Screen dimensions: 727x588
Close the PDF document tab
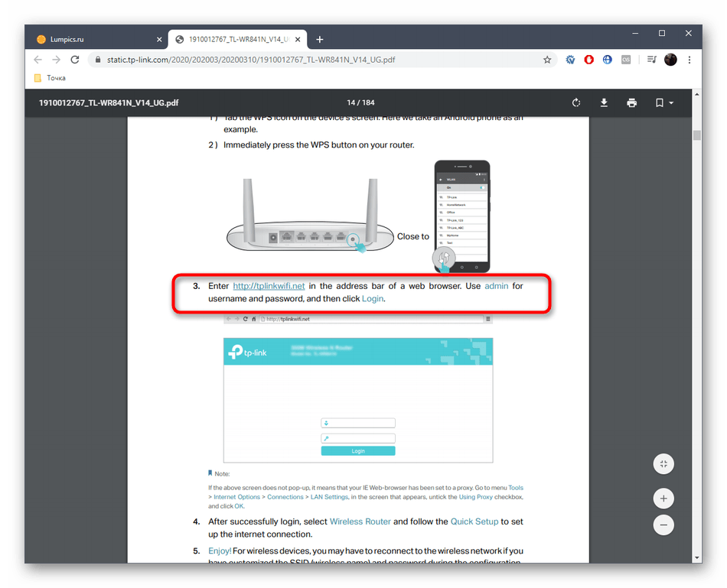(298, 40)
